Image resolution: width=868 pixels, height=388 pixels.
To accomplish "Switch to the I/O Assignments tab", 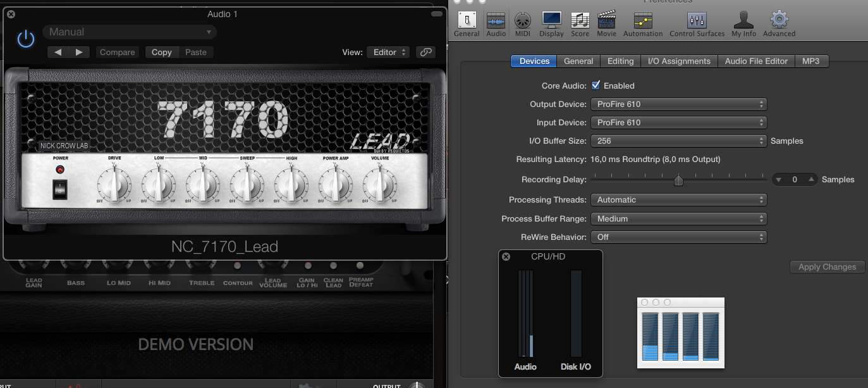I will point(679,61).
